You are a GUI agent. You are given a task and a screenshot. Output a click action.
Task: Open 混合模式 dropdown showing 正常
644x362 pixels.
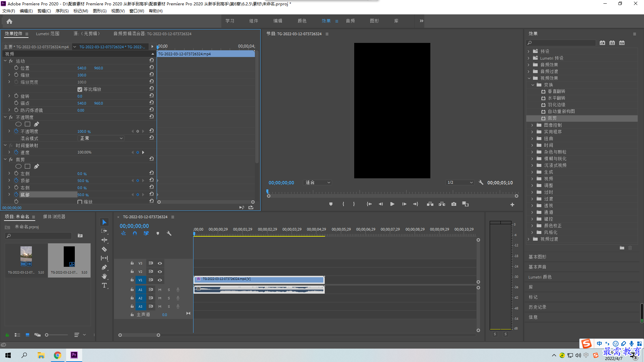(101, 138)
